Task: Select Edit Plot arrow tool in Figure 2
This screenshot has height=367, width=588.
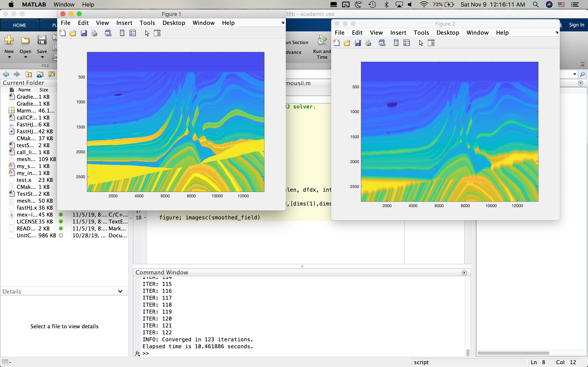Action: [x=421, y=43]
